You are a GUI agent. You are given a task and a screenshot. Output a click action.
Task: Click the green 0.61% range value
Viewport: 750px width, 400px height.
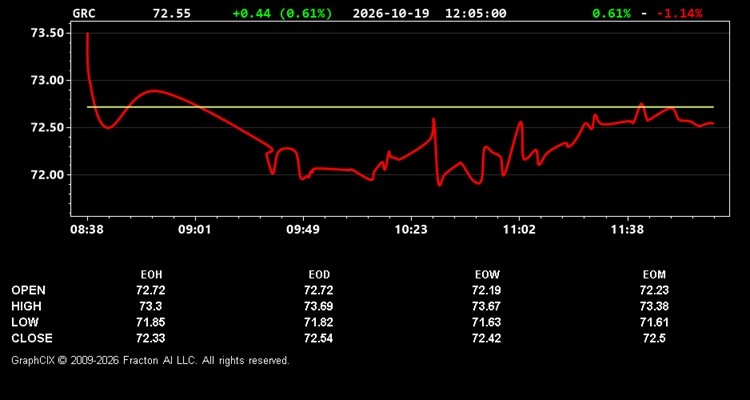coord(611,13)
